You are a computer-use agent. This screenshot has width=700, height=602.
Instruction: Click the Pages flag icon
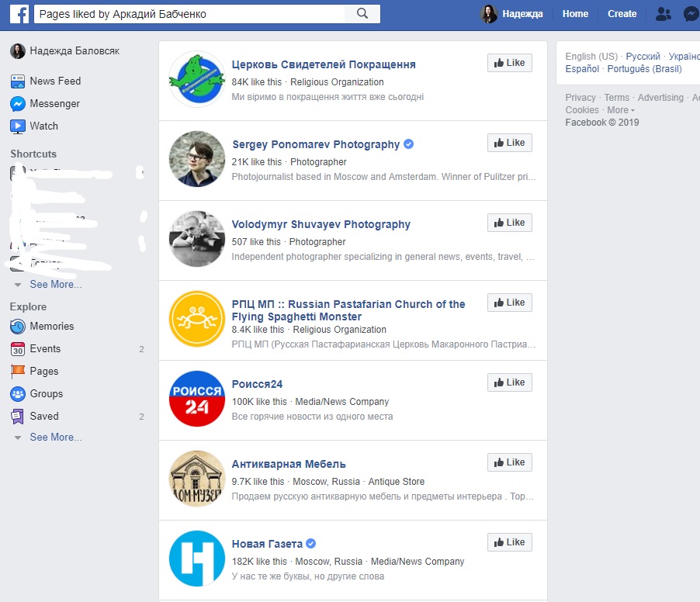[18, 371]
